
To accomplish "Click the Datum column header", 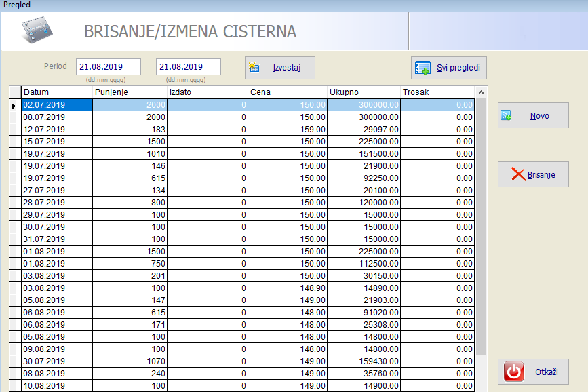I will pyautogui.click(x=57, y=92).
